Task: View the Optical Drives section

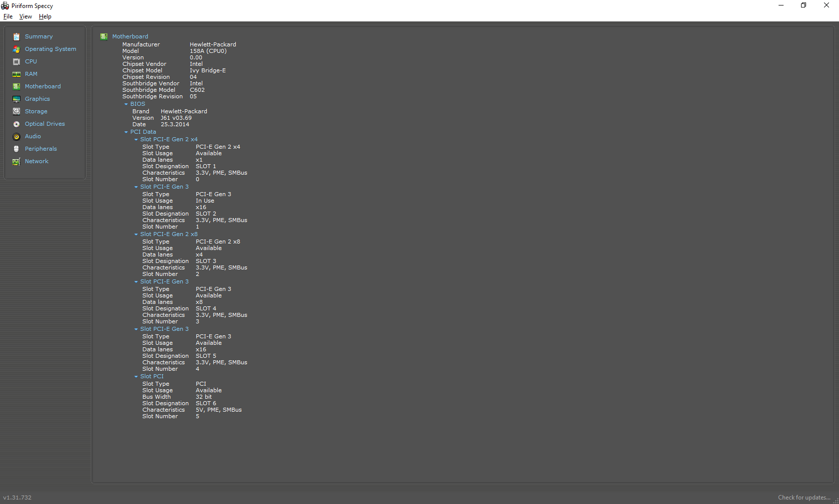Action: pos(45,124)
